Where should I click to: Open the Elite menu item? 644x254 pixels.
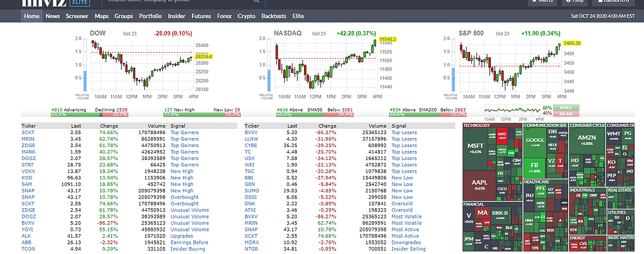point(298,16)
